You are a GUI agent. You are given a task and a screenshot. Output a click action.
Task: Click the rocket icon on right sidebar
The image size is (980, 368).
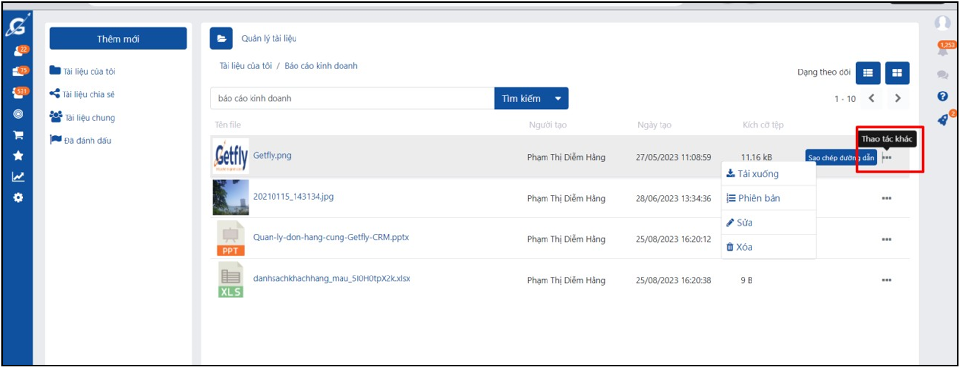click(942, 120)
